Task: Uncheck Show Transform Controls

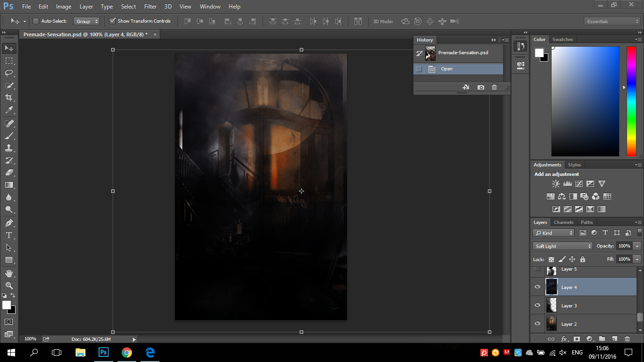Action: pyautogui.click(x=112, y=21)
